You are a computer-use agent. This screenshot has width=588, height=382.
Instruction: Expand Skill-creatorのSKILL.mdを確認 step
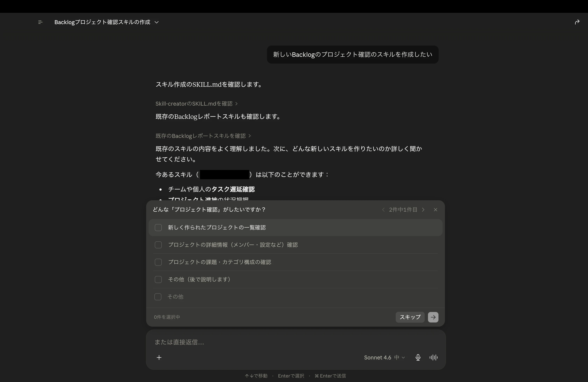click(x=196, y=104)
